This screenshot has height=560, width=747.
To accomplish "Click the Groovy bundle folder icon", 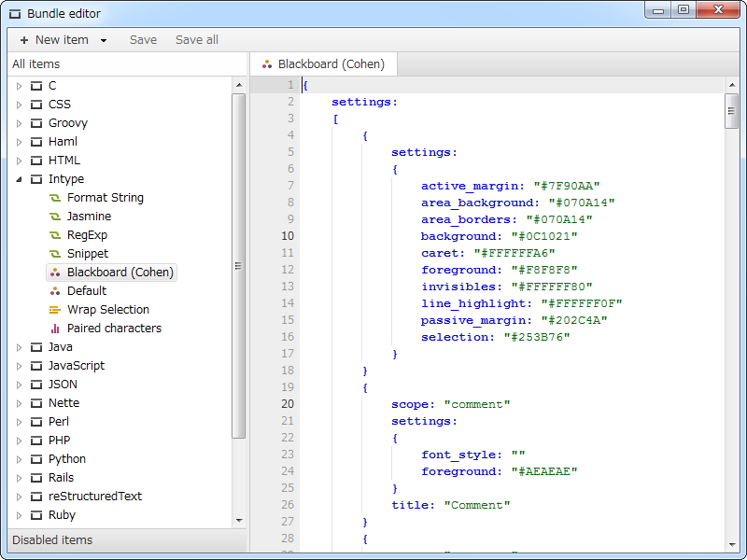I will click(x=36, y=123).
